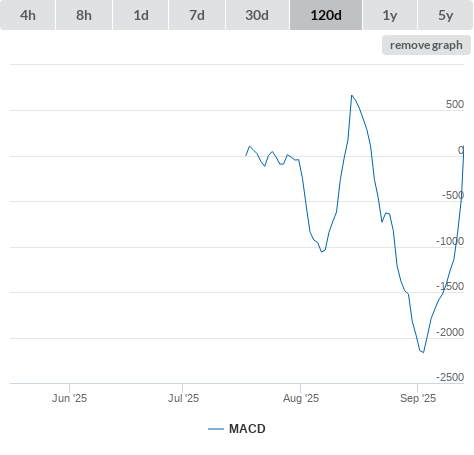Choose the 1d range tab
Image resolution: width=474 pixels, height=455 pixels.
click(x=141, y=15)
